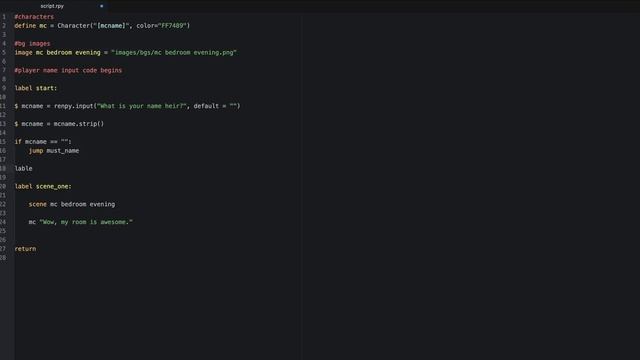Select the script.rpy tab
The height and width of the screenshot is (360, 640).
(52, 6)
